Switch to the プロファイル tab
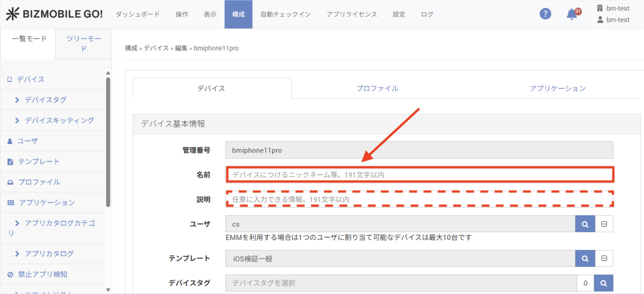Screen dimensions: 644x294 click(x=377, y=88)
